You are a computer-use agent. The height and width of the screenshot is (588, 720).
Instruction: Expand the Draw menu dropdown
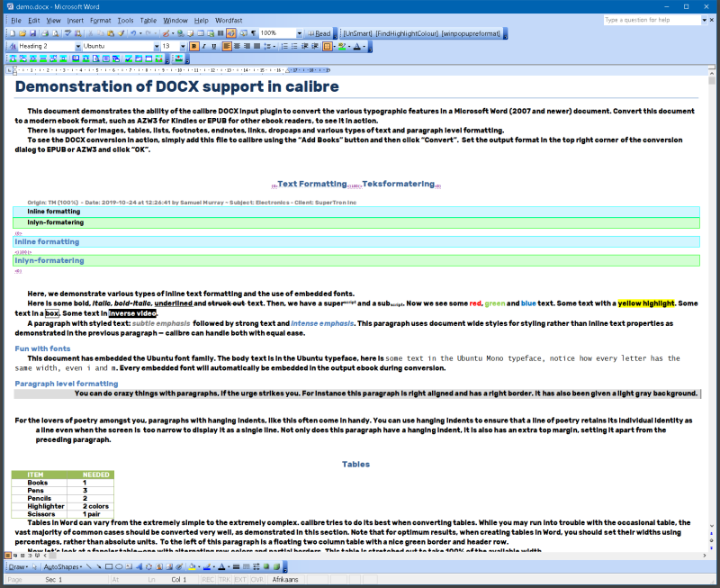(18, 567)
